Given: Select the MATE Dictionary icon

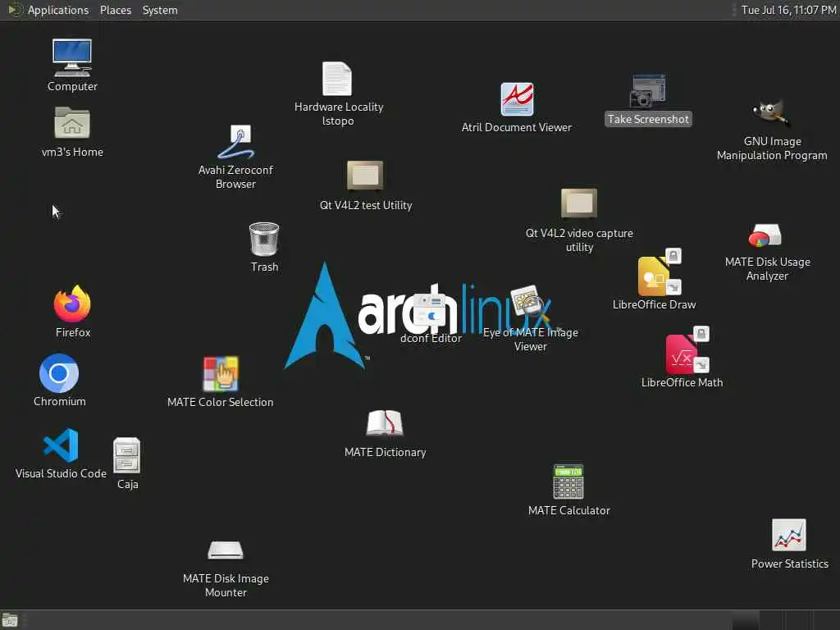Looking at the screenshot, I should pos(385,424).
